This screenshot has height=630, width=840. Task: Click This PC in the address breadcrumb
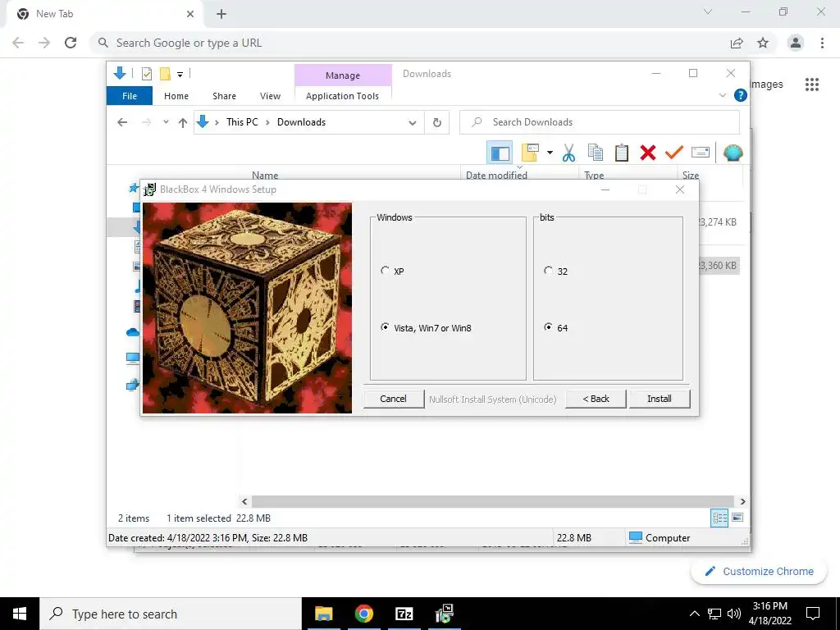click(x=242, y=122)
